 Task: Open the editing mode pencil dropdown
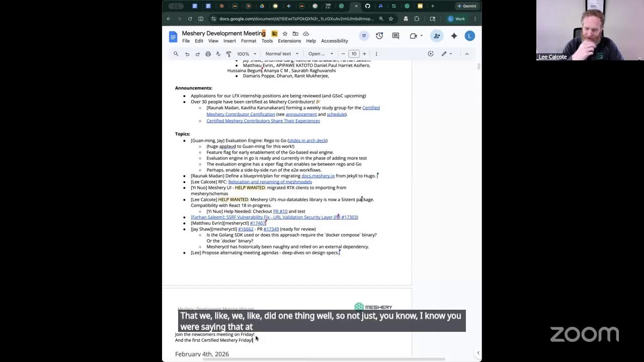pos(447,54)
